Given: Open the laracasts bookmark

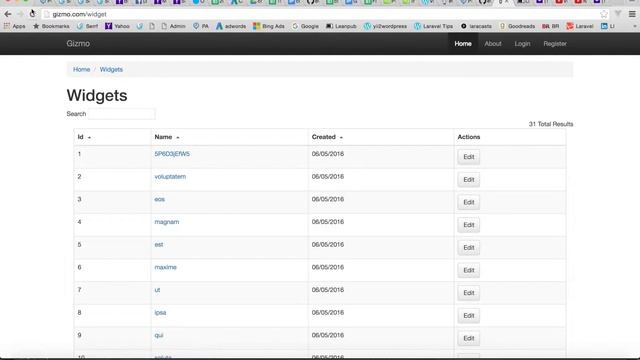Looking at the screenshot, I should click(x=476, y=26).
